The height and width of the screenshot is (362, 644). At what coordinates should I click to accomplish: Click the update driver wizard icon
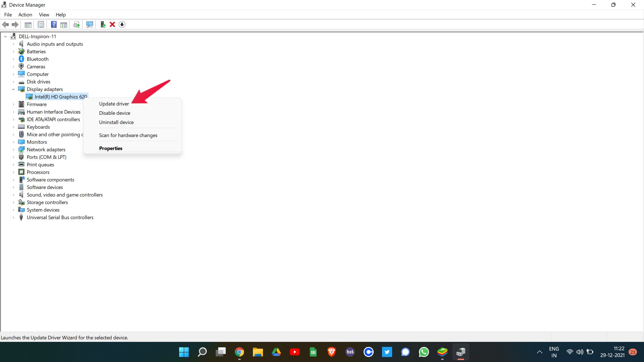pos(103,24)
